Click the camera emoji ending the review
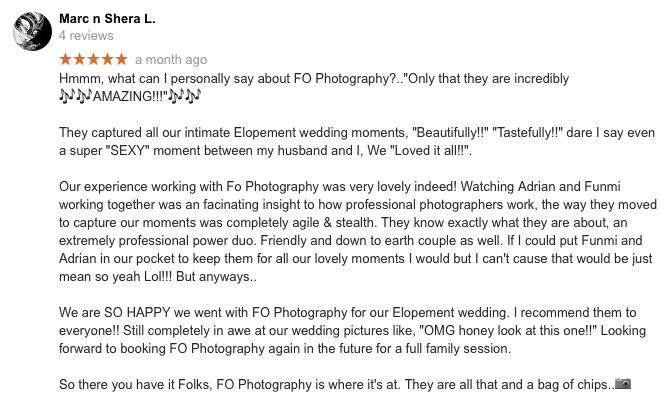The width and height of the screenshot is (670, 412). click(623, 383)
